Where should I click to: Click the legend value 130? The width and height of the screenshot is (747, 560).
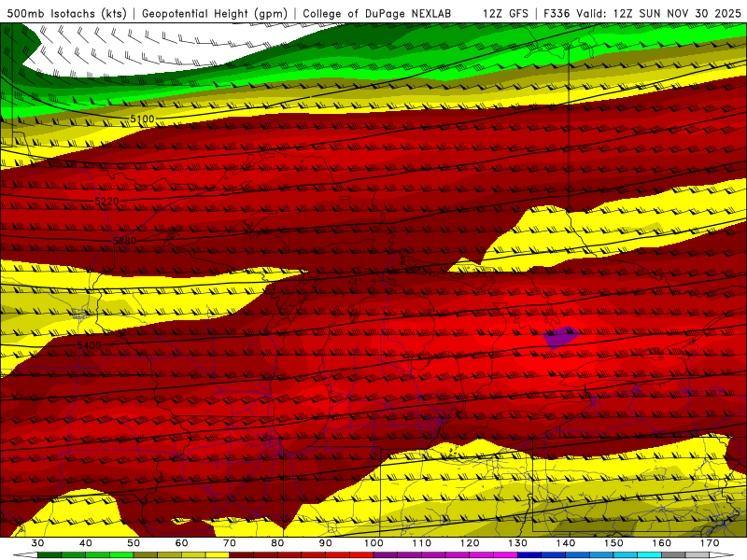click(518, 543)
